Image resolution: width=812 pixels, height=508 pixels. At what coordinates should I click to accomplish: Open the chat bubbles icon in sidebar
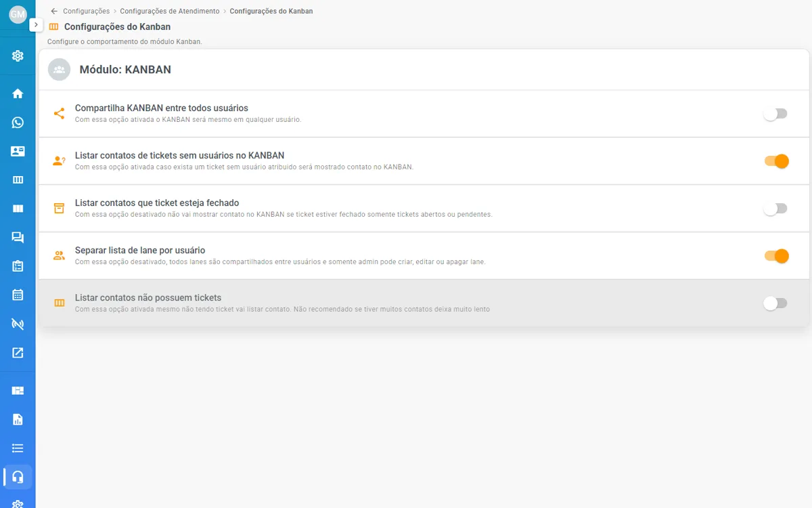18,237
